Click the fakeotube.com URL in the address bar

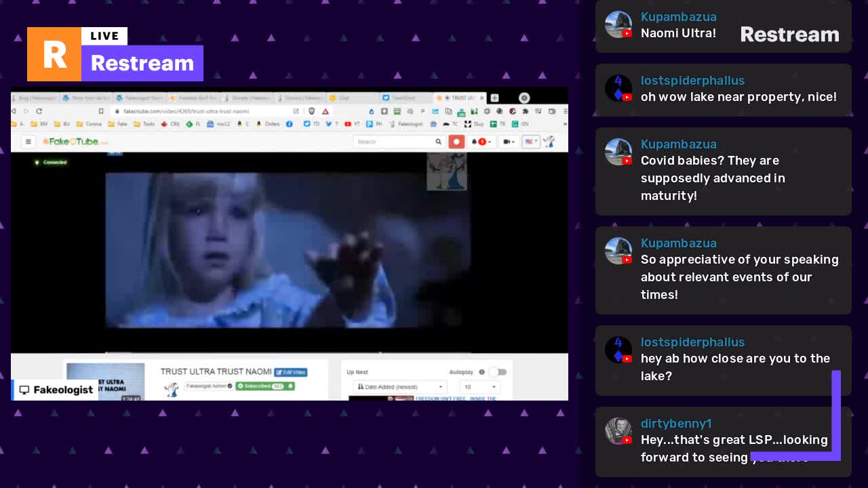point(186,111)
